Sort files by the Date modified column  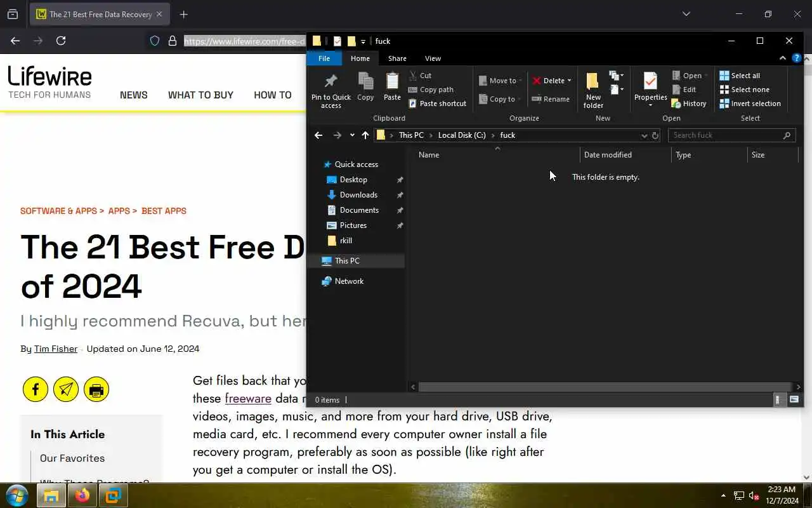(608, 155)
